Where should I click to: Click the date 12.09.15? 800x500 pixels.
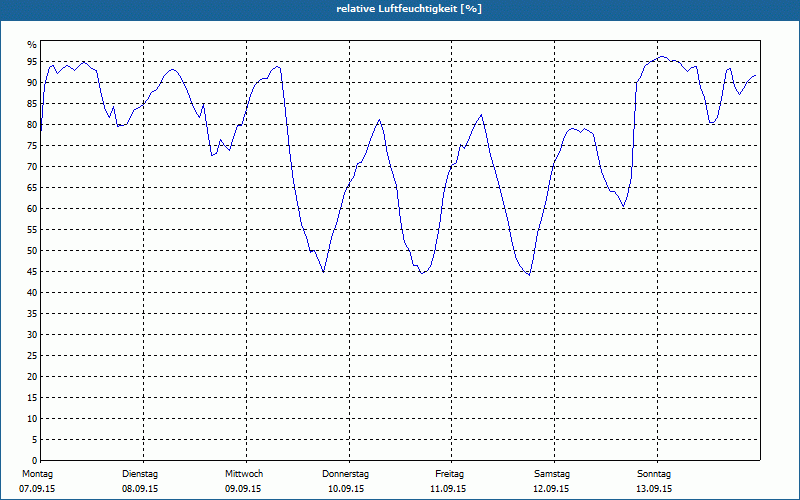[551, 489]
